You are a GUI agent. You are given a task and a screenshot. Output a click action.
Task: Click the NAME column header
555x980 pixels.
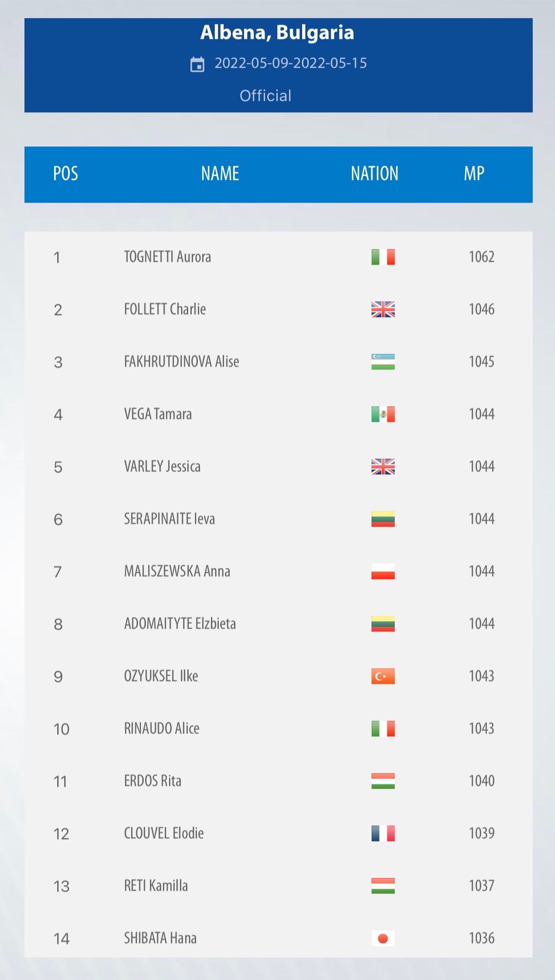pyautogui.click(x=220, y=174)
